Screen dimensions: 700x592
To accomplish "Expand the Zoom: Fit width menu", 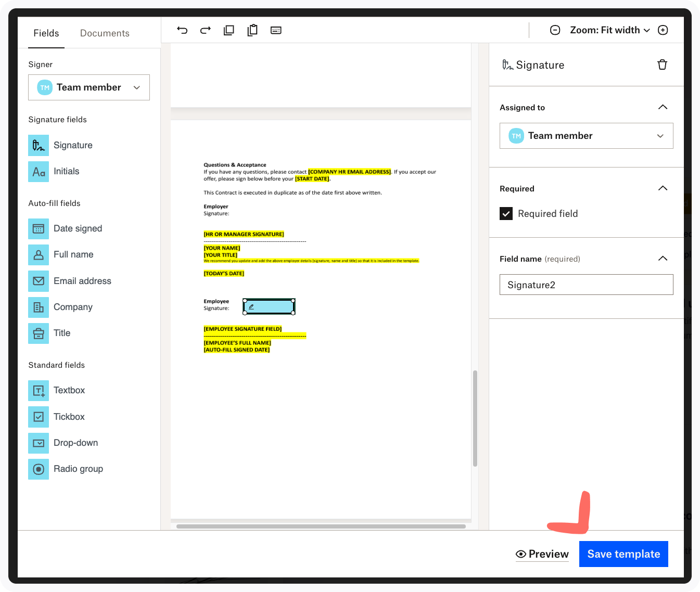I will pyautogui.click(x=609, y=30).
